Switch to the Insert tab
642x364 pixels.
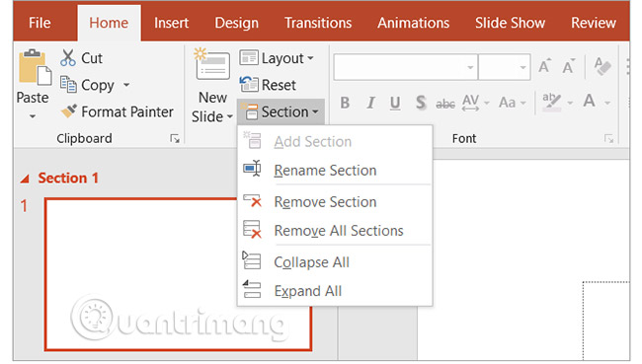(x=171, y=23)
